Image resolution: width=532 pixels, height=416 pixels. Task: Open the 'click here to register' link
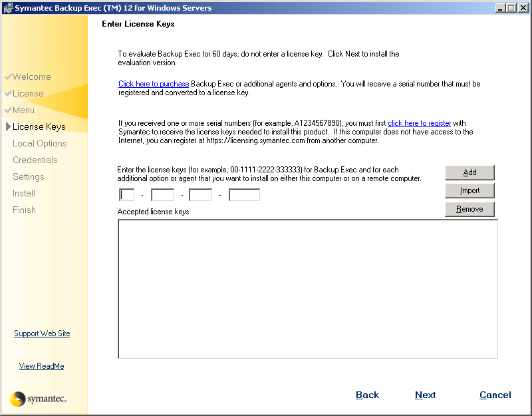(420, 123)
